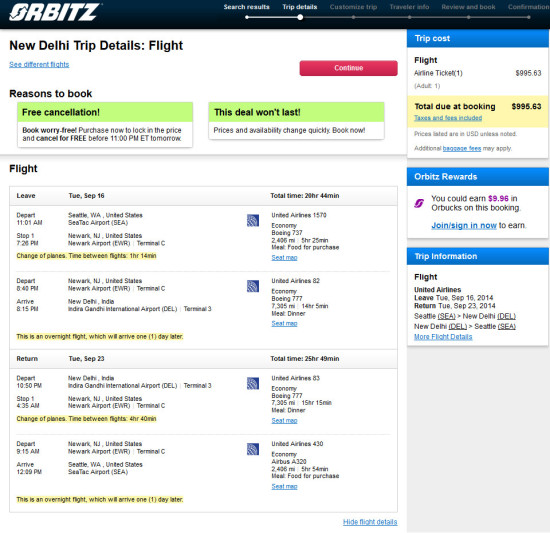
Task: Click the Trip details progress marker
Action: point(300,17)
